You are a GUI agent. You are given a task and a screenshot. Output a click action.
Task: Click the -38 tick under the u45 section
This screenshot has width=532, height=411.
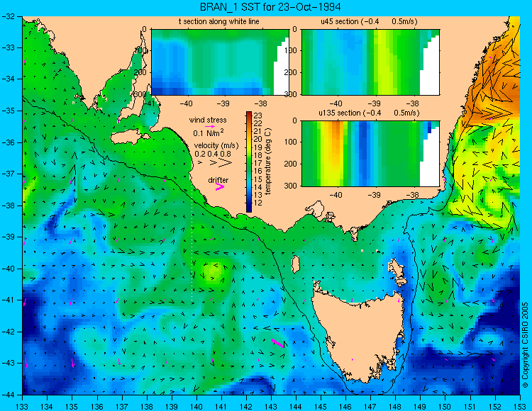pyautogui.click(x=413, y=103)
